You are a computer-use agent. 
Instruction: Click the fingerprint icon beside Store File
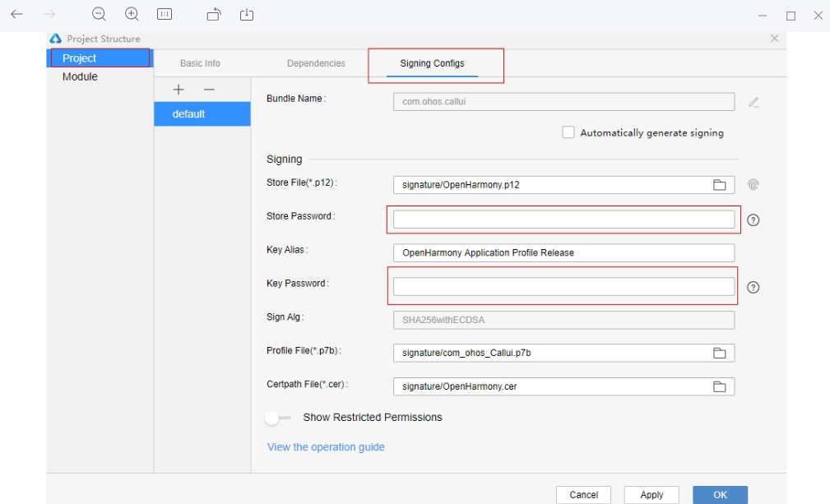click(x=753, y=185)
